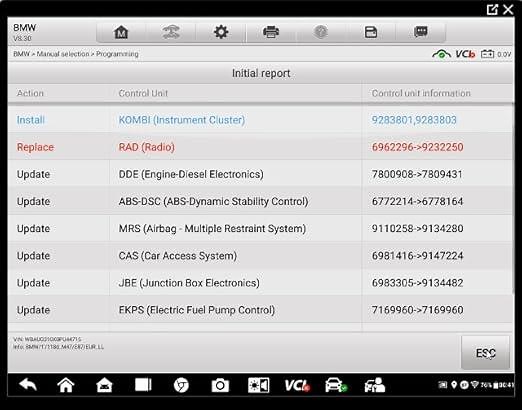The height and width of the screenshot is (410, 522).
Task: Open the MaxiSys house-car icon
Action: coord(104,385)
